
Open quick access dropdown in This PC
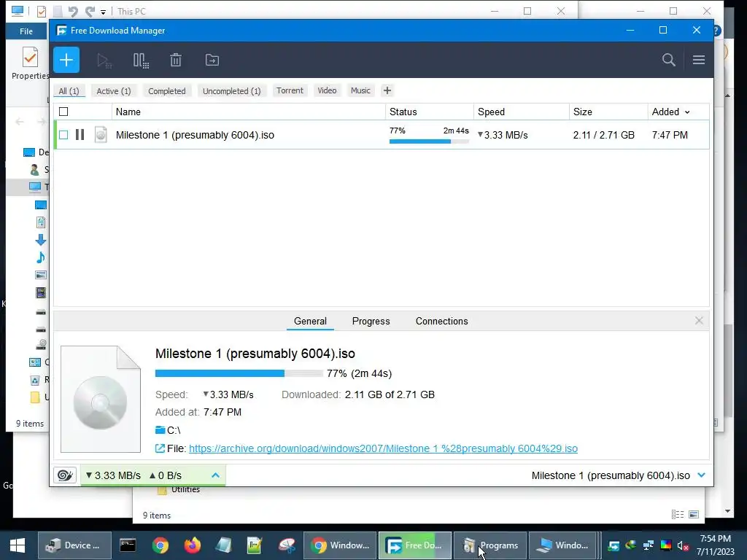tap(104, 12)
